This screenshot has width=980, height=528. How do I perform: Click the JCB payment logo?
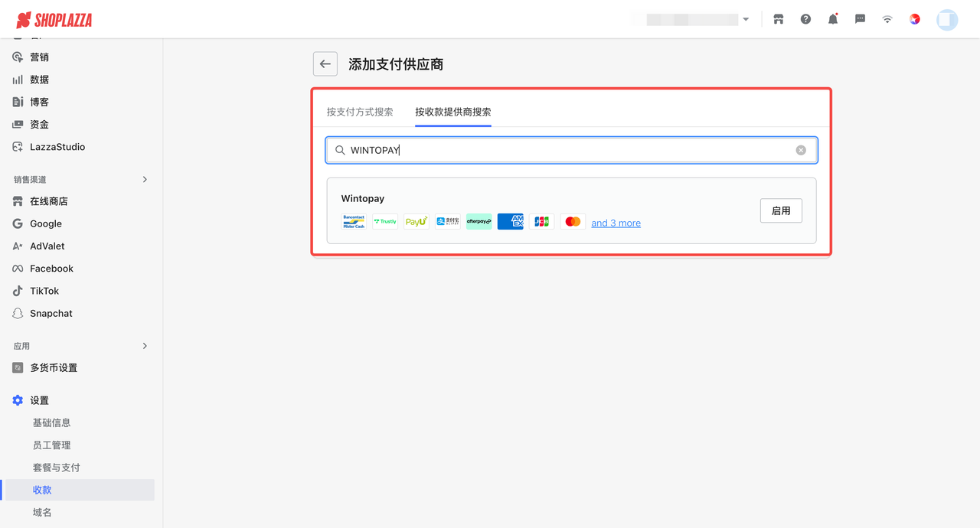(x=542, y=222)
